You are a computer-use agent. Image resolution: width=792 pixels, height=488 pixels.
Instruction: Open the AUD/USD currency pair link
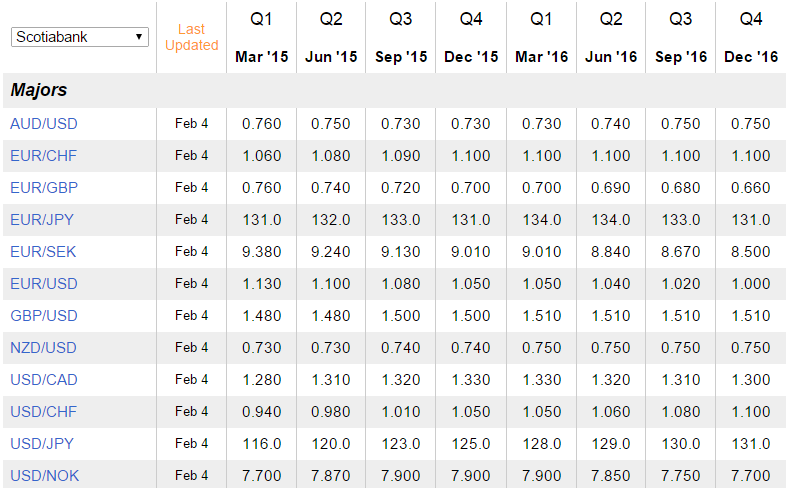click(44, 124)
